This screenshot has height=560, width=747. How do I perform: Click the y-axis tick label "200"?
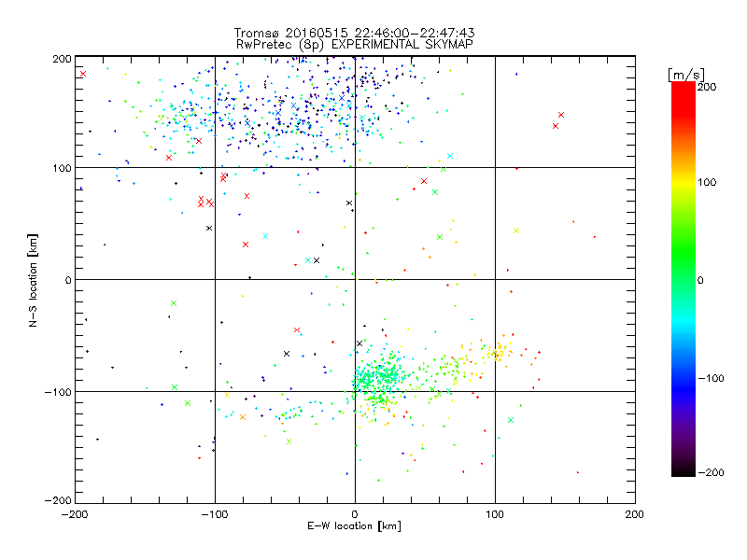pyautogui.click(x=62, y=59)
